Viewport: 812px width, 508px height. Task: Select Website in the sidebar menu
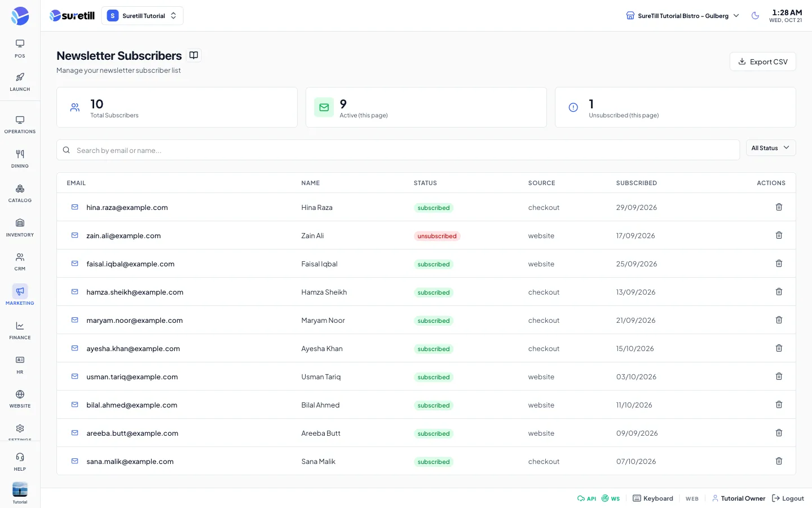pyautogui.click(x=20, y=398)
